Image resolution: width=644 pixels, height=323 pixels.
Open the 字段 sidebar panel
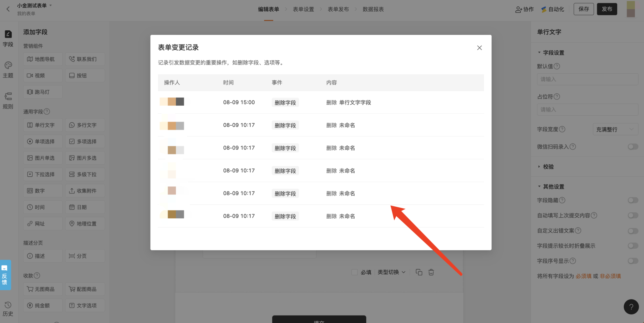coord(8,38)
